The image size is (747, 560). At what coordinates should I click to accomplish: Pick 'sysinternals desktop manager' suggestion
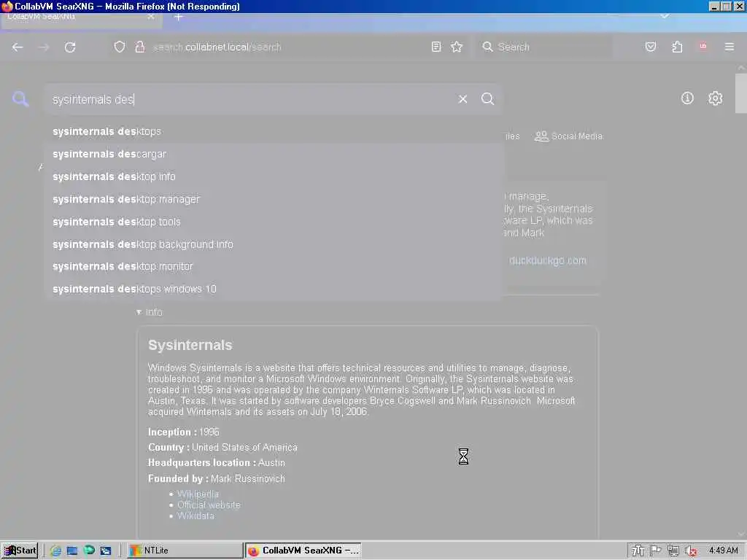tap(274, 199)
